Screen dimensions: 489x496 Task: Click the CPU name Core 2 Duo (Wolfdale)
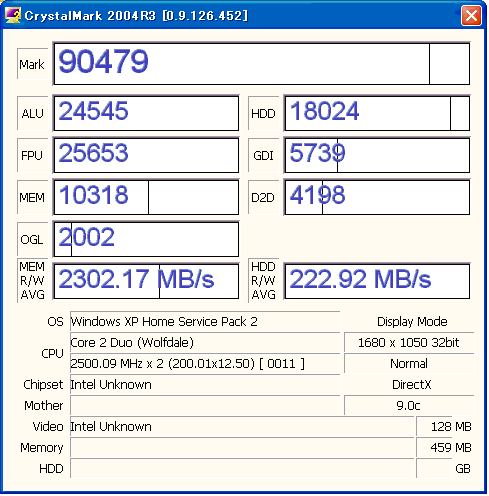(x=205, y=342)
